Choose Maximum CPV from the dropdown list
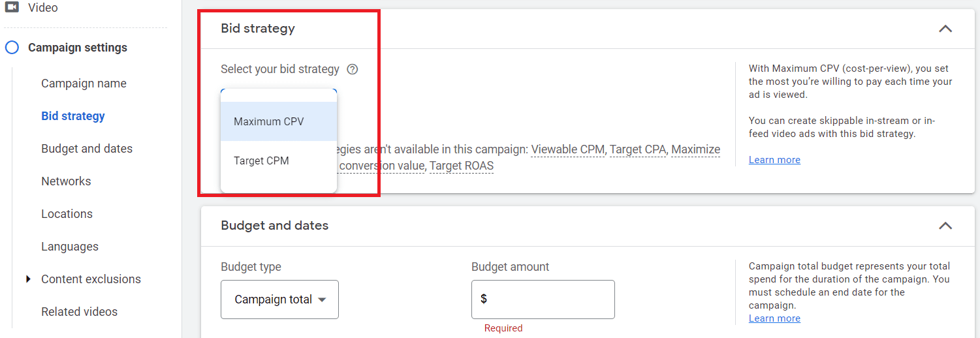Screen dimensions: 980x338 pyautogui.click(x=279, y=121)
